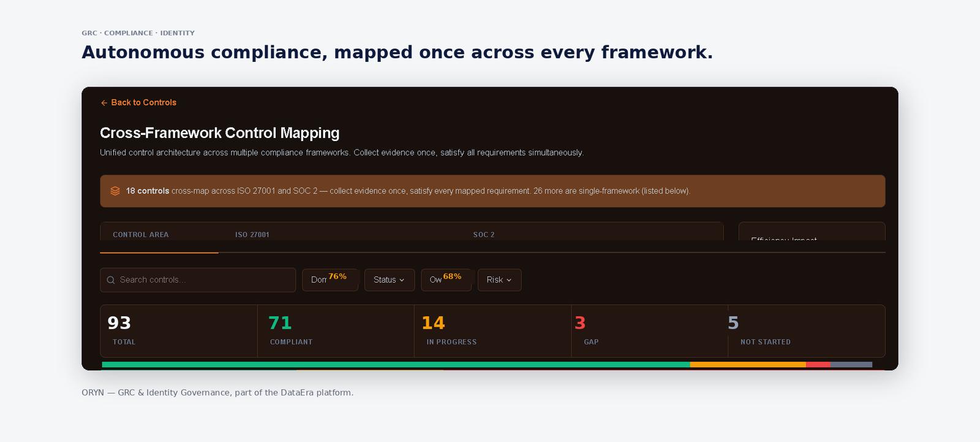Screen dimensions: 980x442
Task: Click the left arrow icon beside Back to Controls
Action: 104,103
